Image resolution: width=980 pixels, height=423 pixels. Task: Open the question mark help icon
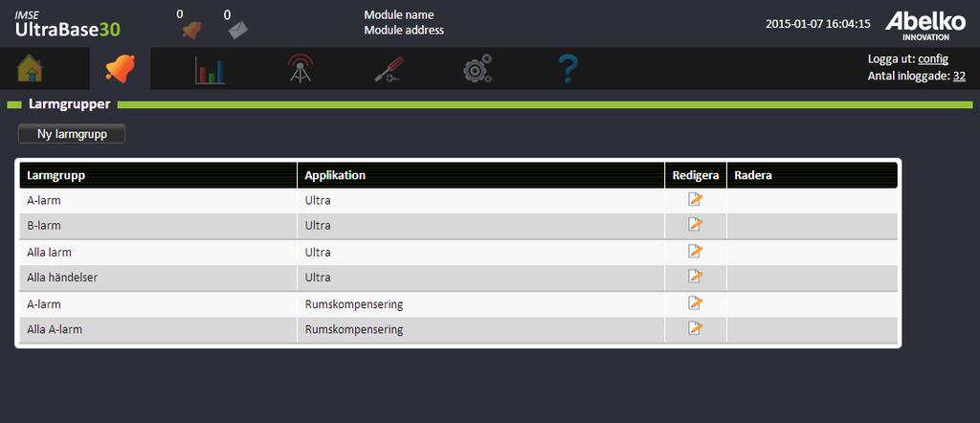pos(568,69)
